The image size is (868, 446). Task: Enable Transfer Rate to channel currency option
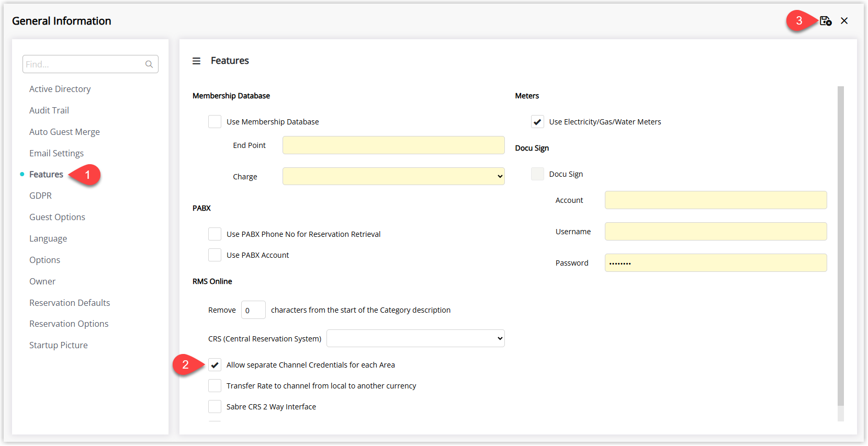pyautogui.click(x=215, y=386)
